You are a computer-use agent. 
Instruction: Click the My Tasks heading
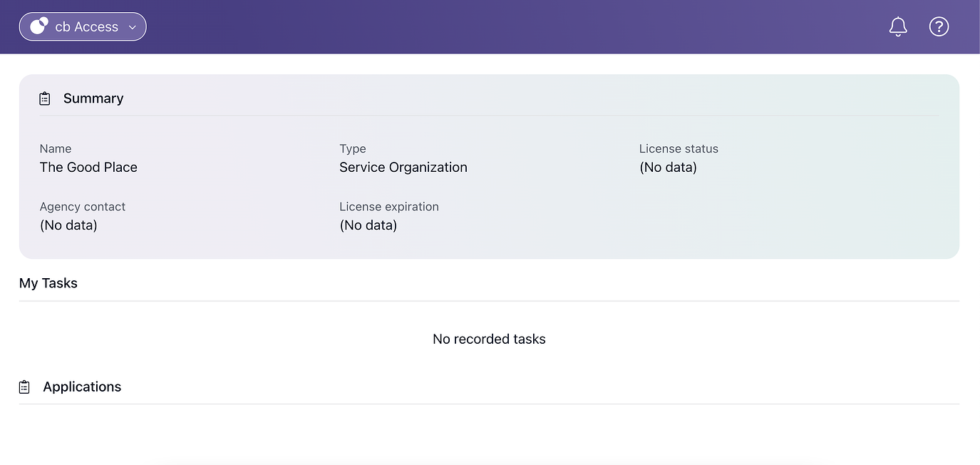pos(48,283)
